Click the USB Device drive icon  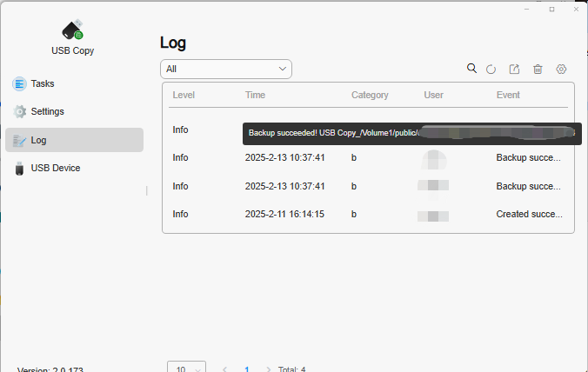click(19, 169)
